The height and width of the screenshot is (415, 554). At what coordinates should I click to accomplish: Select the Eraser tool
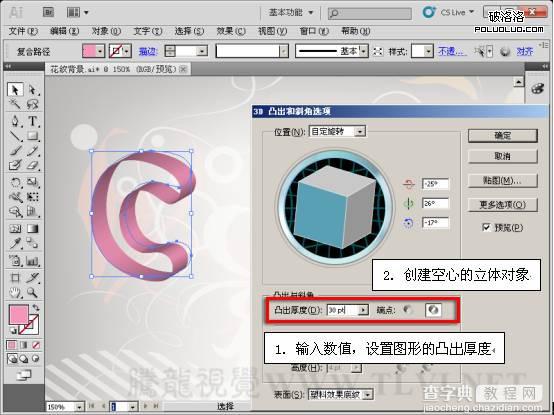[33, 165]
